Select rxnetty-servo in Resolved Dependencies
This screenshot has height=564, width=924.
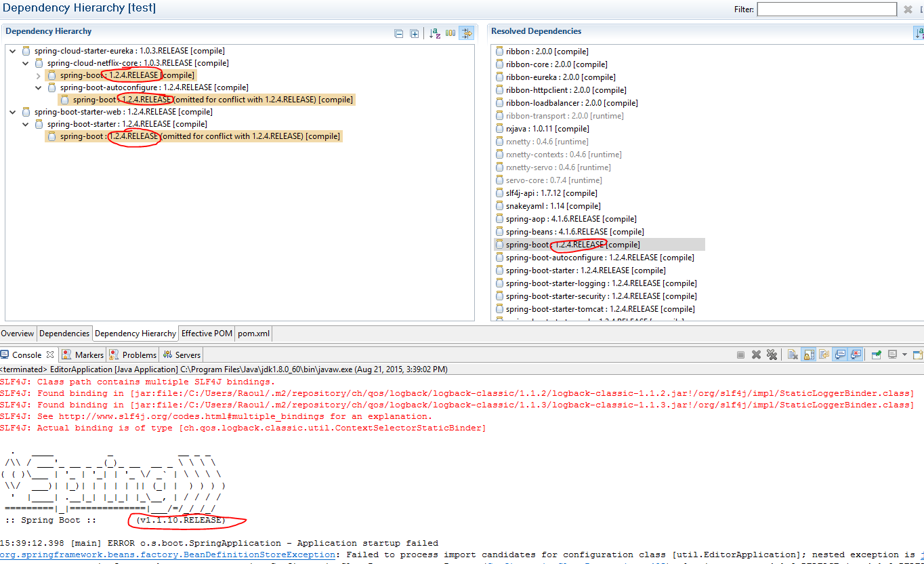point(553,167)
